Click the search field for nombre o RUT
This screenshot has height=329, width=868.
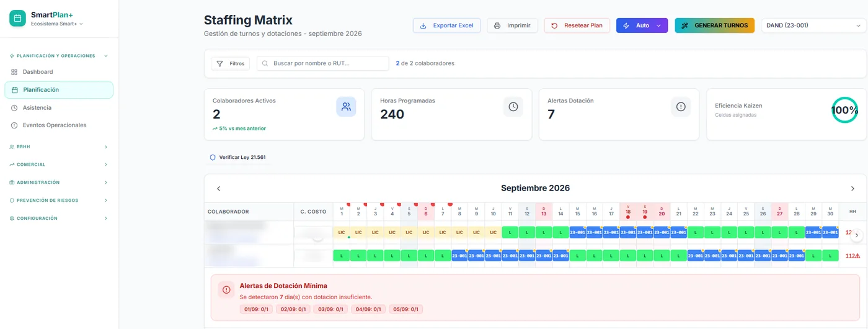pos(322,63)
